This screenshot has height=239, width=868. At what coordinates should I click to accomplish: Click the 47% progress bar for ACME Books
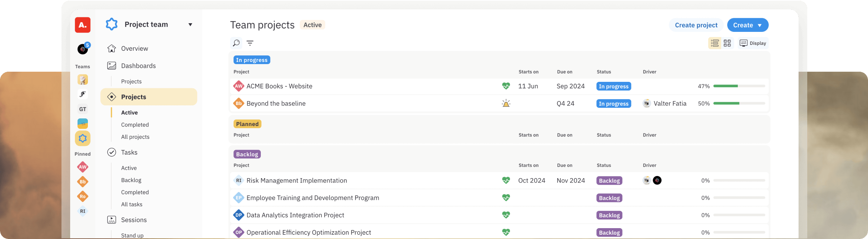(x=739, y=86)
